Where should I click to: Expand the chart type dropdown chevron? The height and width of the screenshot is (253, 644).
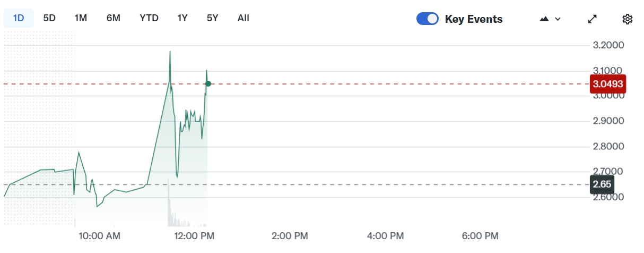[x=558, y=19]
